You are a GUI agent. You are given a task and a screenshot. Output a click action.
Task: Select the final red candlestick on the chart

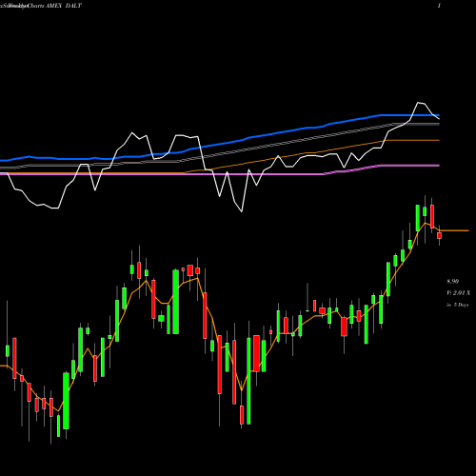click(439, 235)
